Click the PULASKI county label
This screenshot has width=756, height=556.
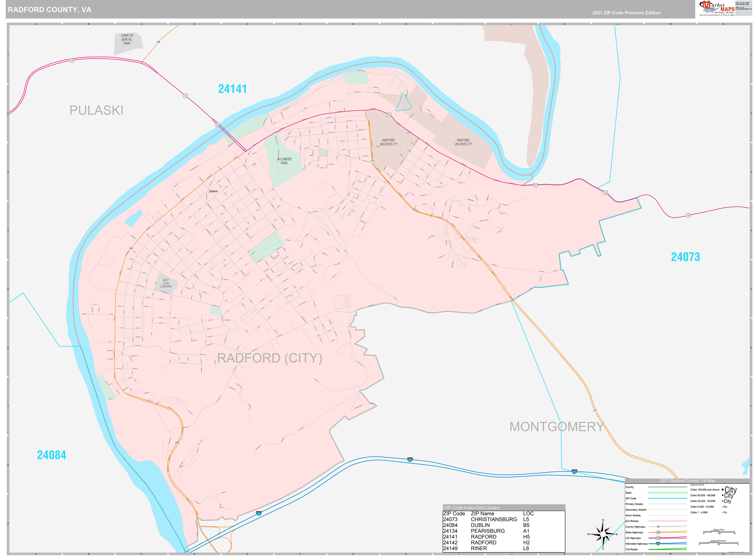(x=96, y=110)
